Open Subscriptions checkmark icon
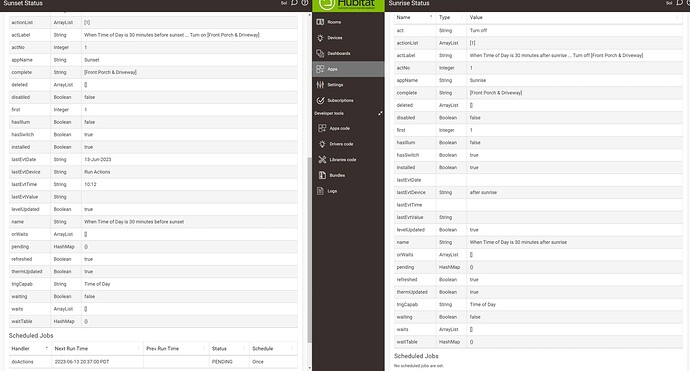Image resolution: width=690 pixels, height=371 pixels. pyautogui.click(x=320, y=100)
